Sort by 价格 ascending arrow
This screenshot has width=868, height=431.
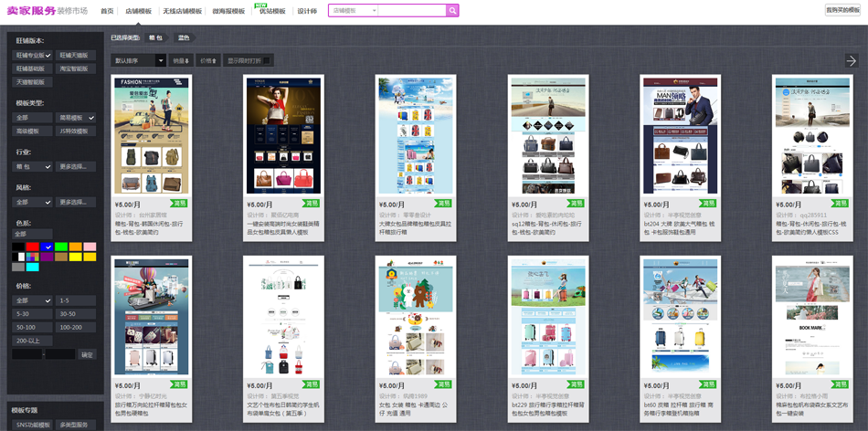(208, 60)
